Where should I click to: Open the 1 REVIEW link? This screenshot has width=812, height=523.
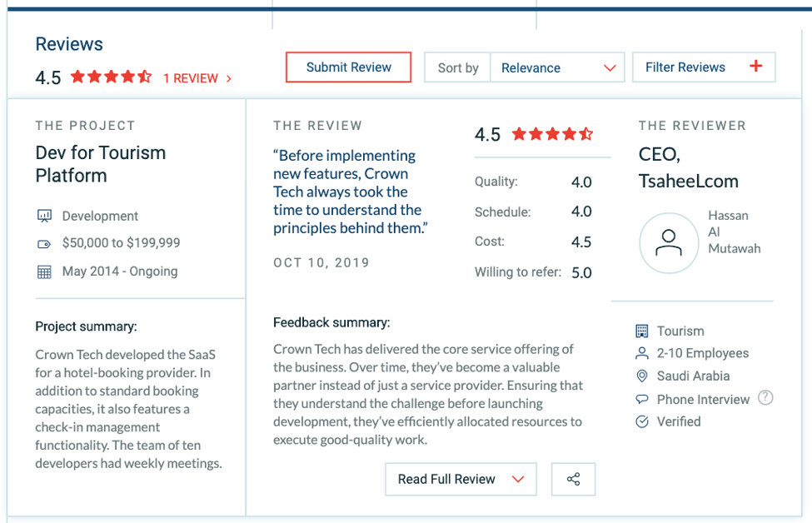pyautogui.click(x=197, y=78)
